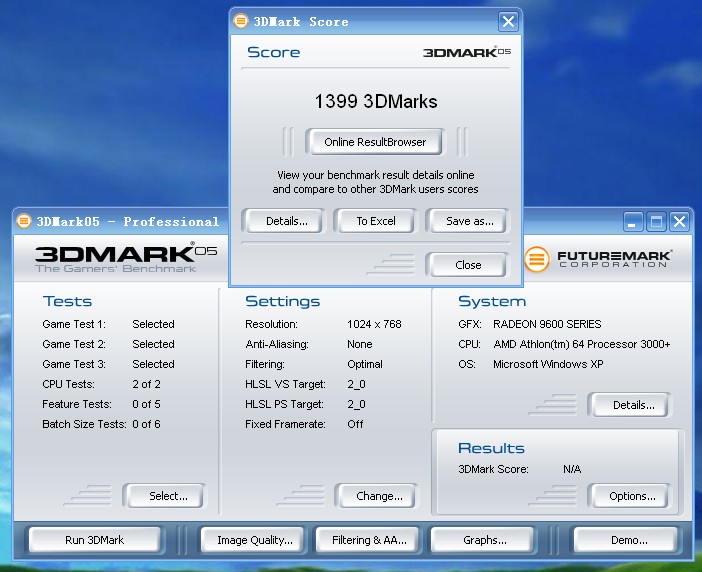Click 'Game Test 2:' label

click(x=74, y=344)
